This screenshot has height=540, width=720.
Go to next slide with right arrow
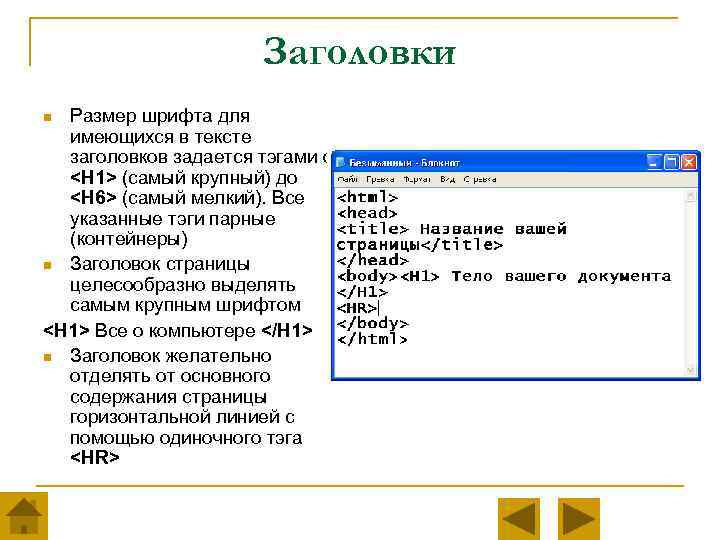pos(579,519)
